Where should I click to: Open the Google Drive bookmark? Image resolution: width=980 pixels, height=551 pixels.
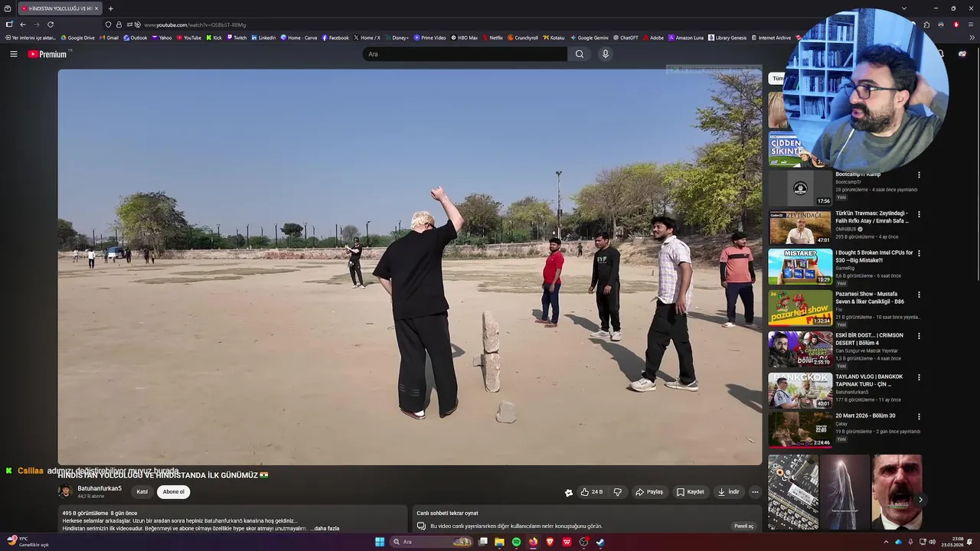(78, 37)
